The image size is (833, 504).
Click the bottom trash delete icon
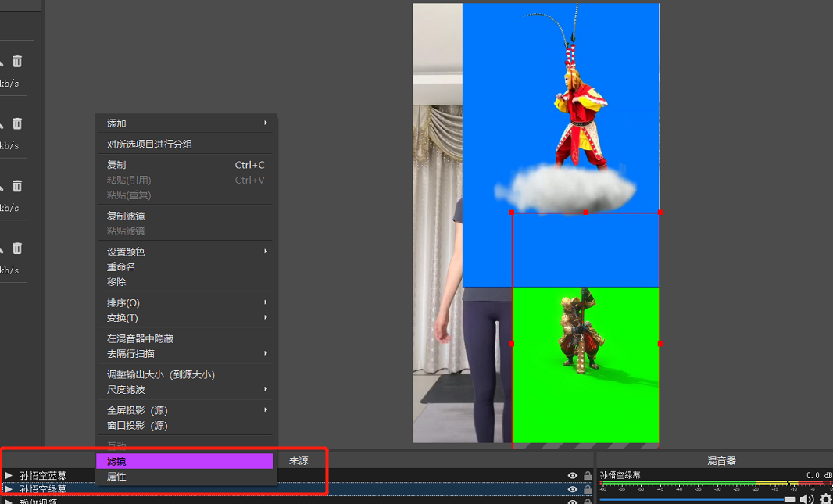click(x=17, y=248)
